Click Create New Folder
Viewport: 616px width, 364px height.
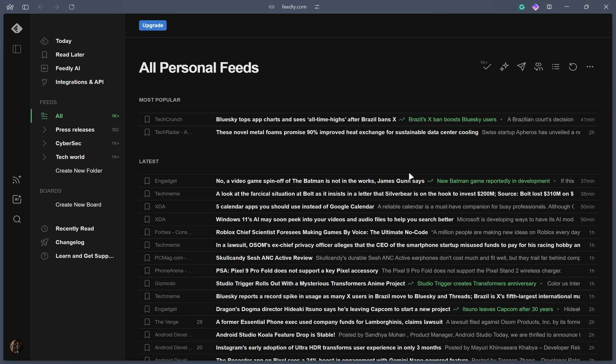tap(79, 171)
